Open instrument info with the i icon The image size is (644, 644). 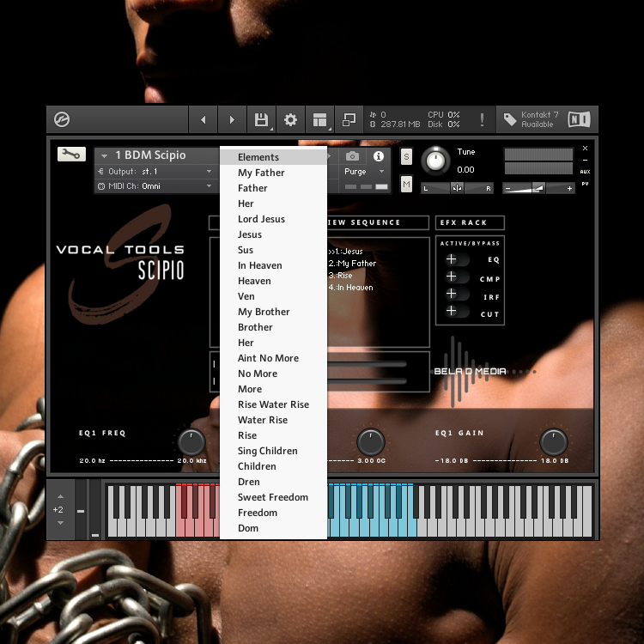tap(379, 156)
